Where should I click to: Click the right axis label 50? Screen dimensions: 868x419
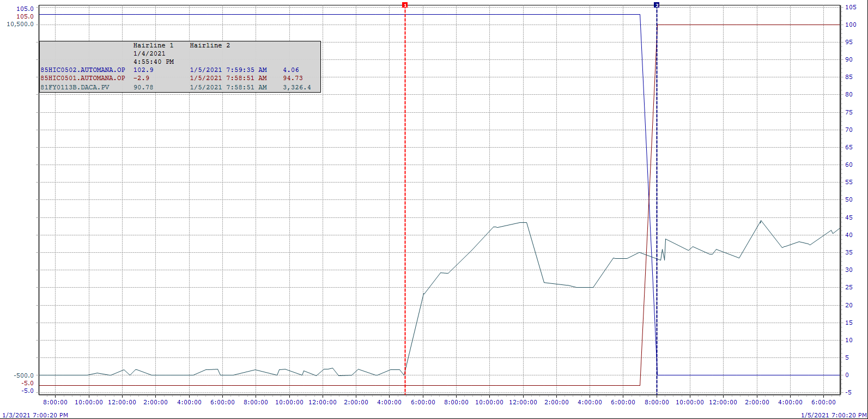click(849, 199)
